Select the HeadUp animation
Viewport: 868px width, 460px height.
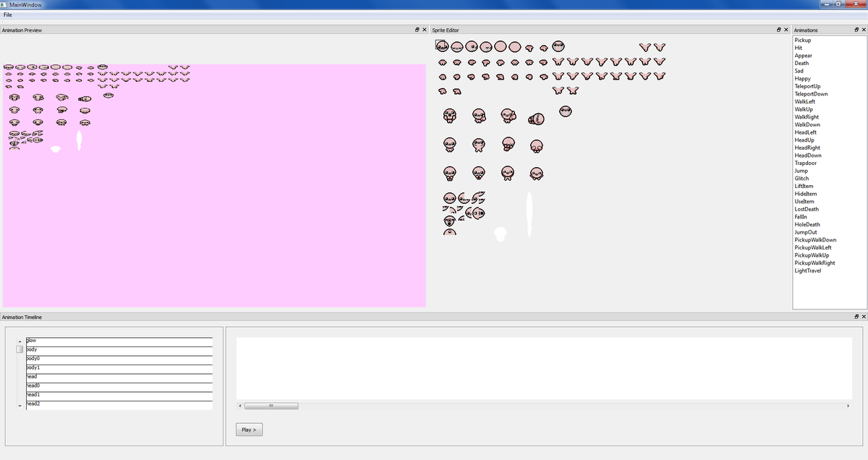tap(829, 140)
